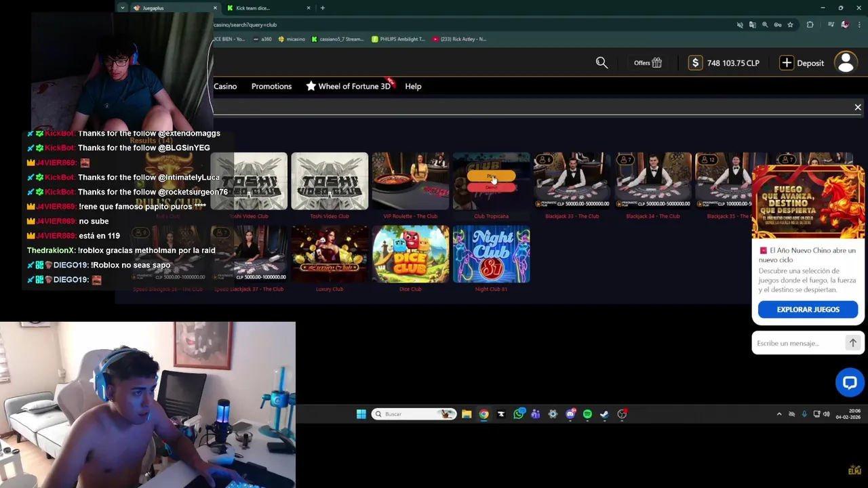
Task: Click the taskbar Buscar search box
Action: tap(414, 414)
